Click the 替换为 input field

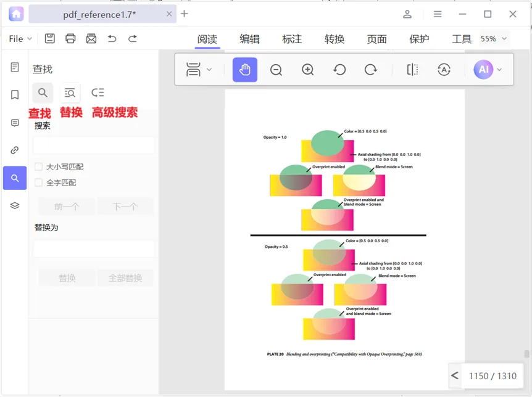click(x=94, y=250)
